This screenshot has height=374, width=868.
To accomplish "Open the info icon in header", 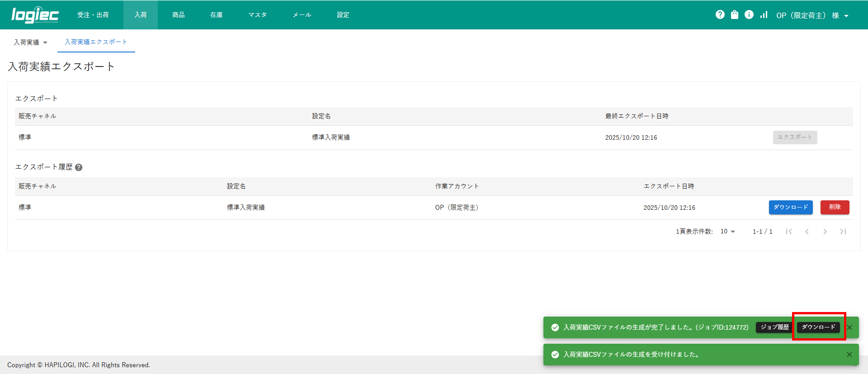I will coord(749,14).
